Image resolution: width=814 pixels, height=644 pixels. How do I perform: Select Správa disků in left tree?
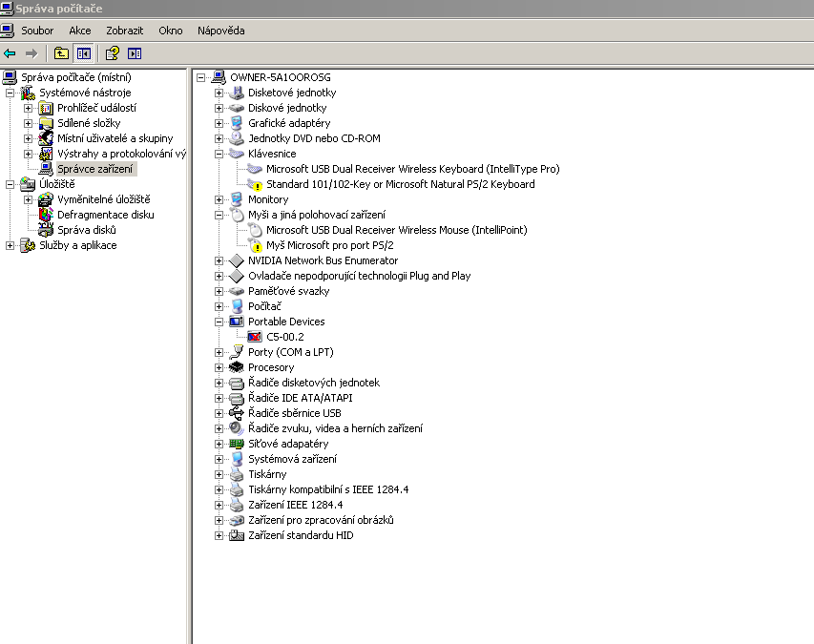tap(86, 230)
